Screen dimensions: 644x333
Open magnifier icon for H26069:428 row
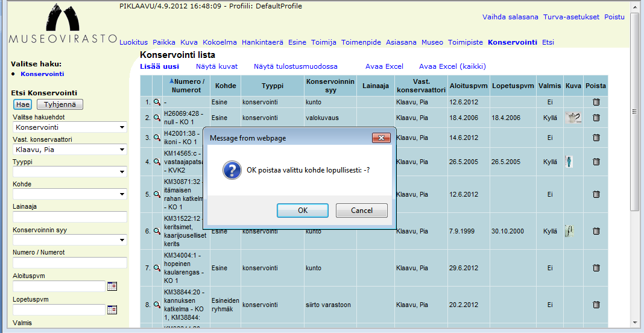157,118
